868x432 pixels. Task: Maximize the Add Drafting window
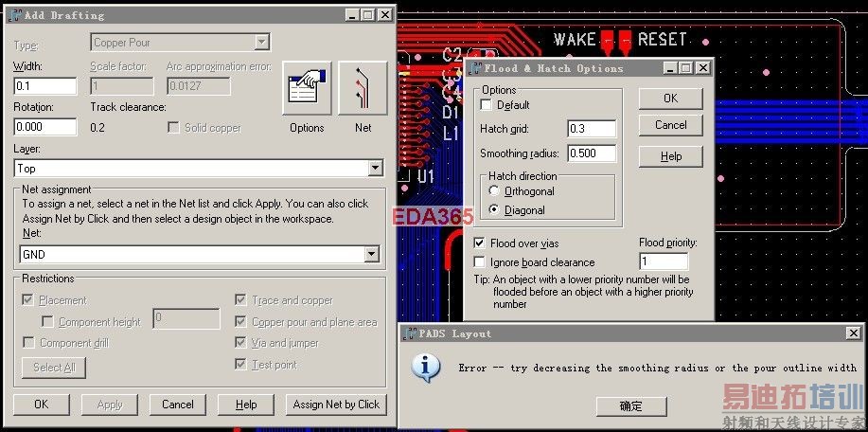[367, 15]
